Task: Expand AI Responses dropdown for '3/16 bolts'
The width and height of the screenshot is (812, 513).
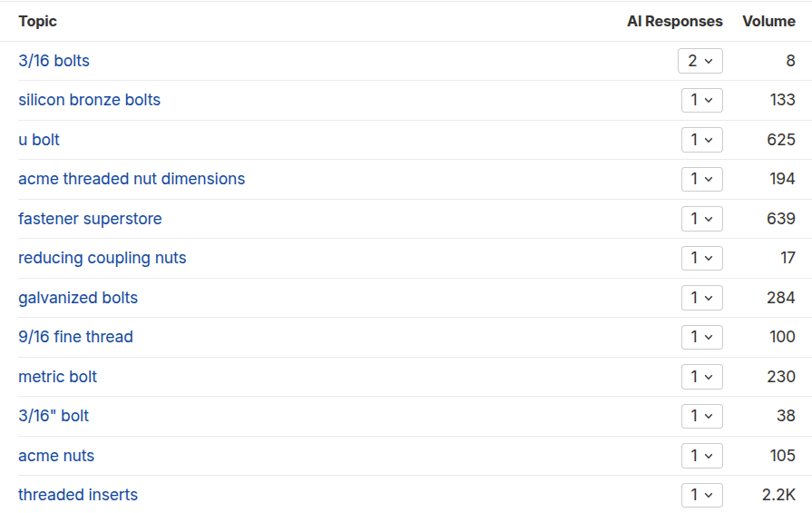Action: (x=700, y=61)
